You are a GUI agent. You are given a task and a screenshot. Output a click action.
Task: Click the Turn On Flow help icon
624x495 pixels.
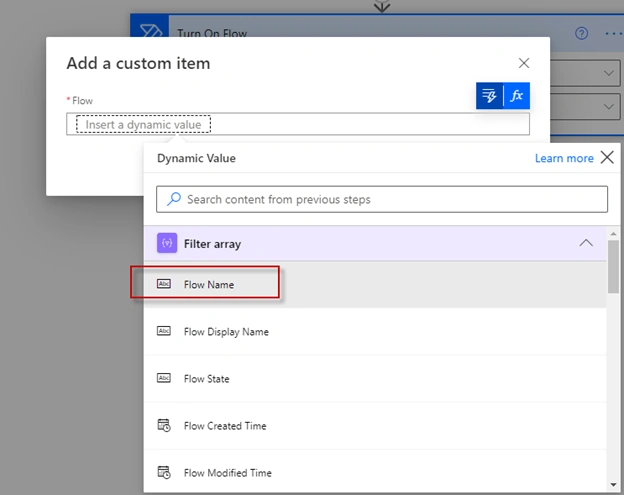point(581,33)
